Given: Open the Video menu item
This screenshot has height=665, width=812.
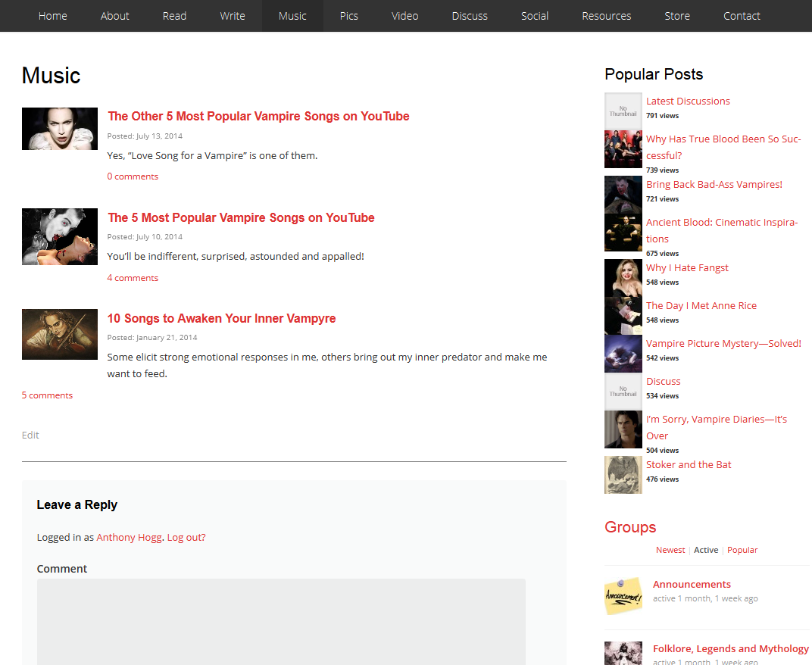Looking at the screenshot, I should pyautogui.click(x=405, y=16).
